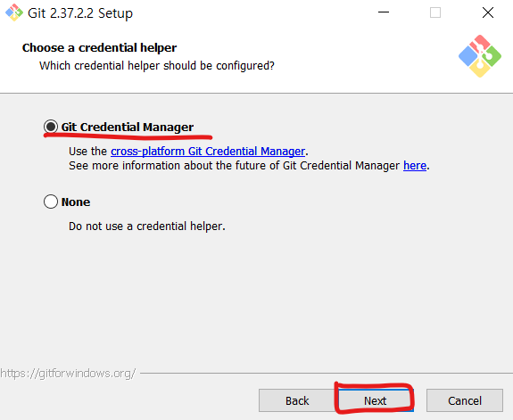Click 'Which credential helper should be configured?' text

coord(157,66)
